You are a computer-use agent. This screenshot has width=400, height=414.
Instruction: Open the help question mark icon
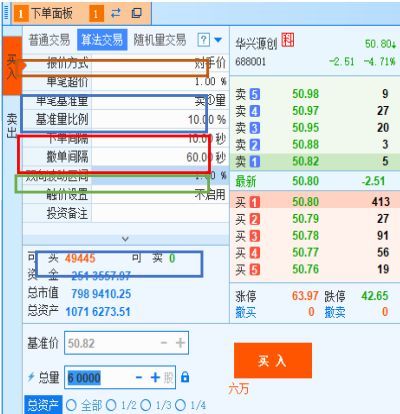coord(203,40)
